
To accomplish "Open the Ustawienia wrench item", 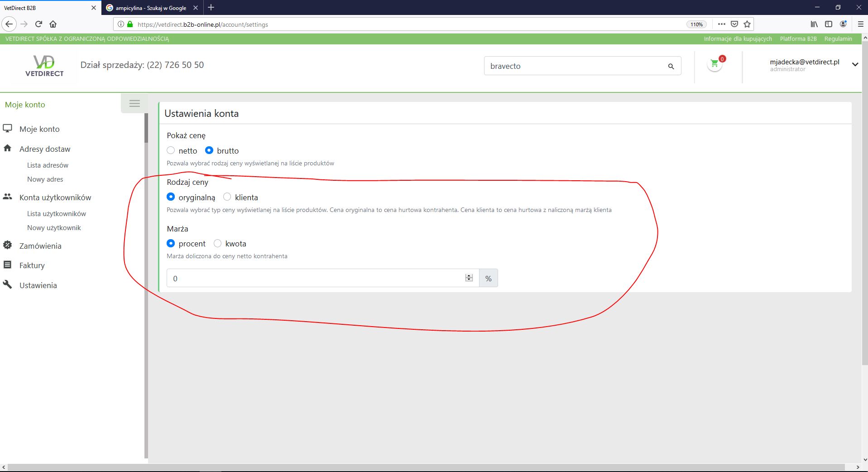I will click(x=38, y=285).
